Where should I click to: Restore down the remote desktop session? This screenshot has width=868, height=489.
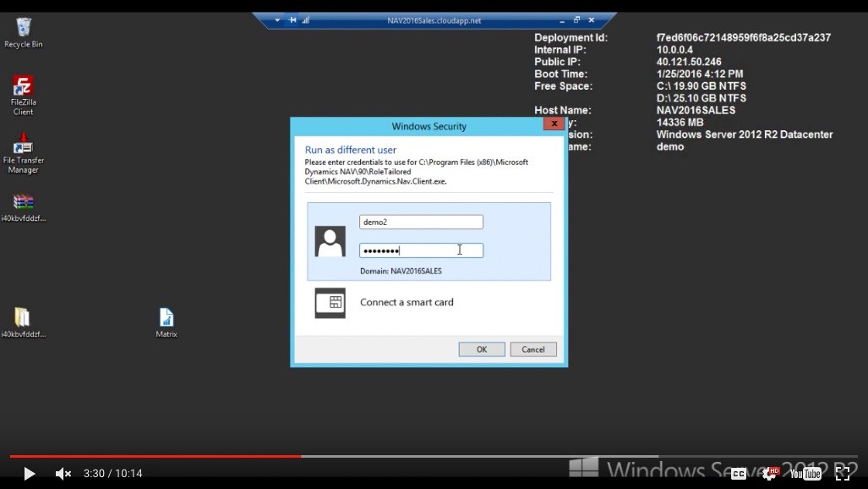[x=576, y=20]
